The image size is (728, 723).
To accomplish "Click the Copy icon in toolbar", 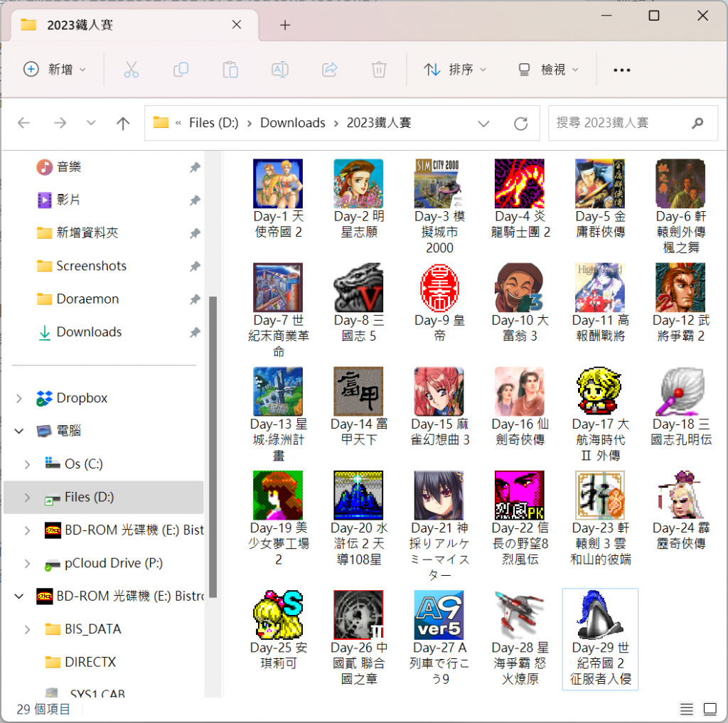I will [181, 70].
